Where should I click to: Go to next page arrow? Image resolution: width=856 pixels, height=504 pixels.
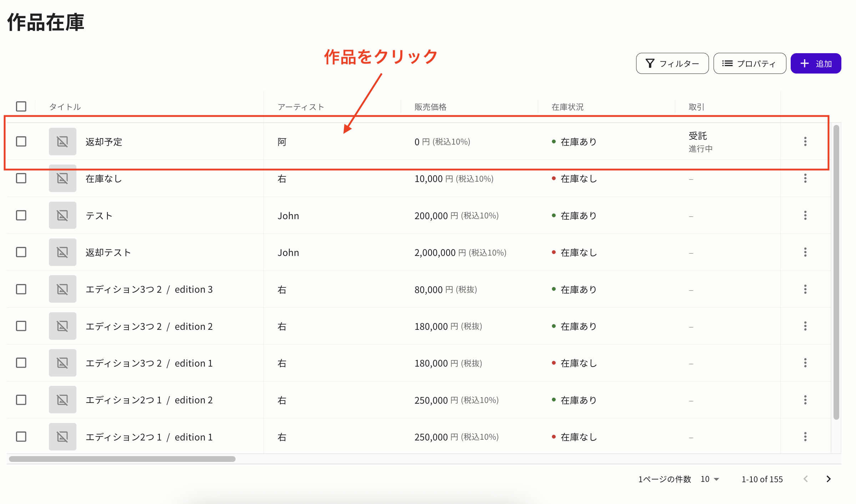click(829, 479)
